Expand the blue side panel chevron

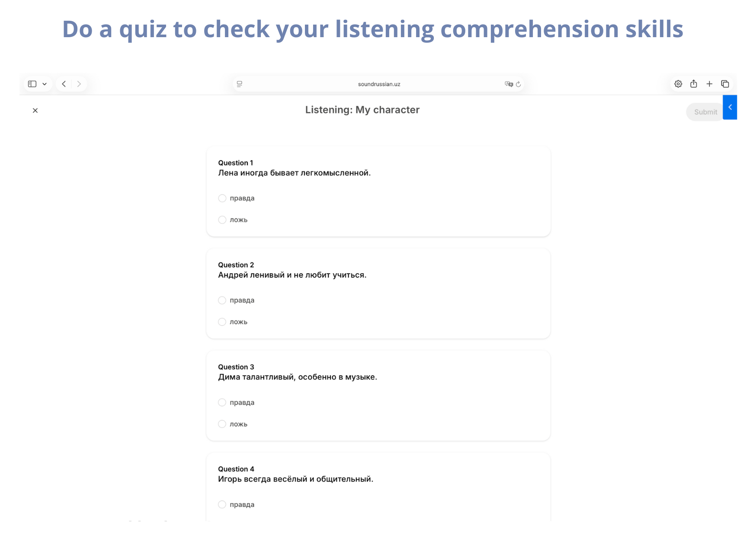pos(730,107)
